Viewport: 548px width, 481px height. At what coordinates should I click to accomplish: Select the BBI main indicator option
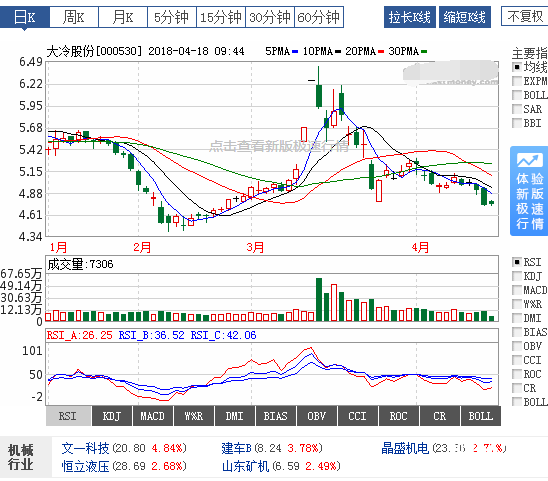(517, 123)
